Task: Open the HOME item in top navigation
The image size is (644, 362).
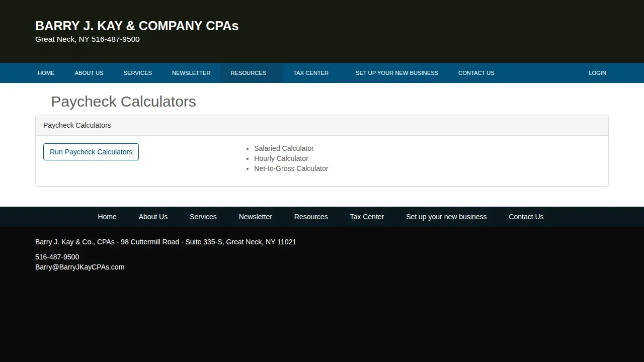Action: tap(46, 73)
